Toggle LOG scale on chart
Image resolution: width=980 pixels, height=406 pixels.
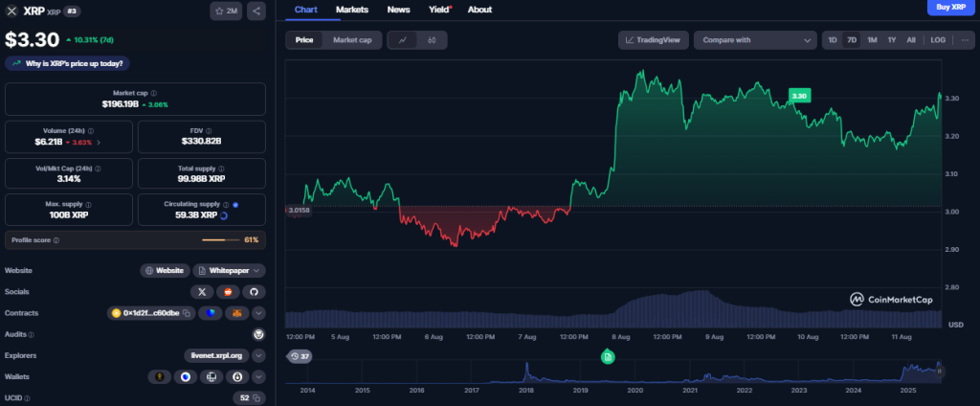tap(938, 40)
